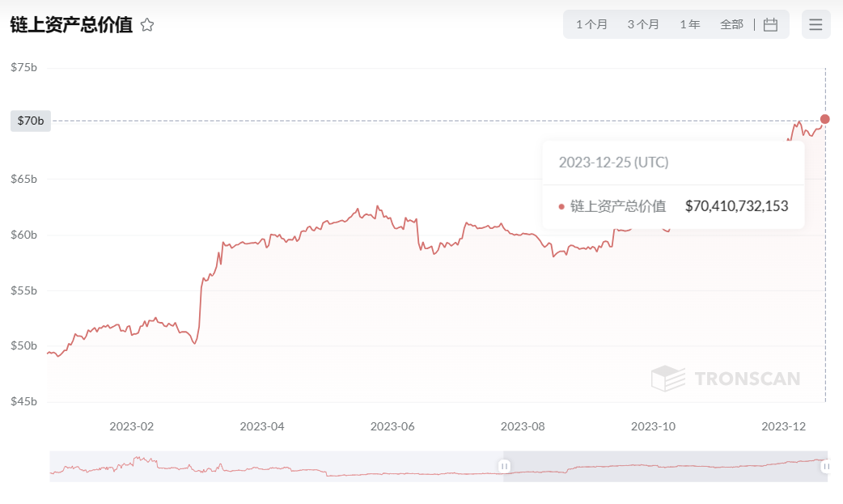Click the shaded selected region of the overview strip

click(x=663, y=466)
